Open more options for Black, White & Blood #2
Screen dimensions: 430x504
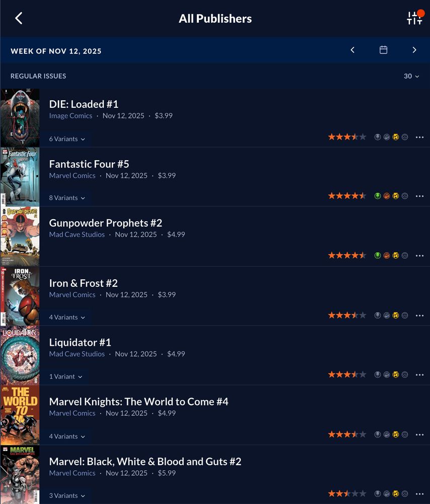coord(419,494)
